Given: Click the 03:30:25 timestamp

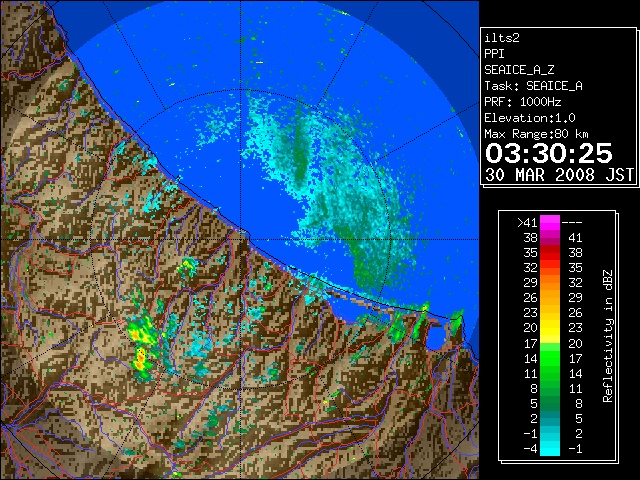Looking at the screenshot, I should [549, 153].
